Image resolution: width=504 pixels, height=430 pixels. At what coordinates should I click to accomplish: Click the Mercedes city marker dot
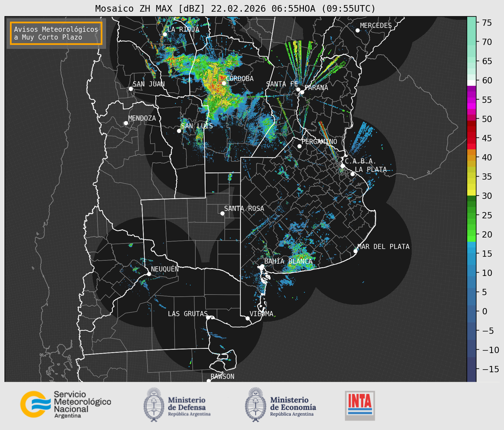[358, 31]
